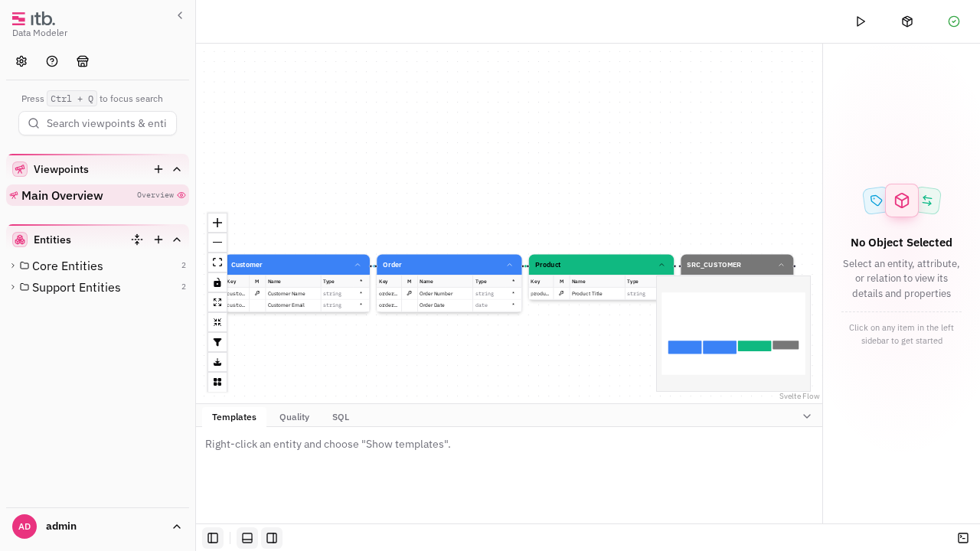Collapse the Customer entity card

pos(358,265)
